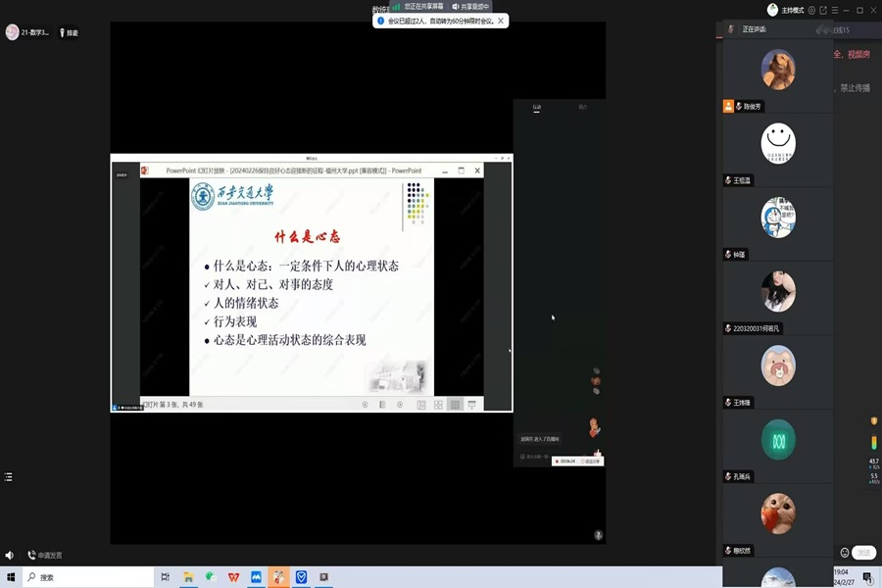Expand the 主持模式 host mode dropdown

(x=786, y=10)
